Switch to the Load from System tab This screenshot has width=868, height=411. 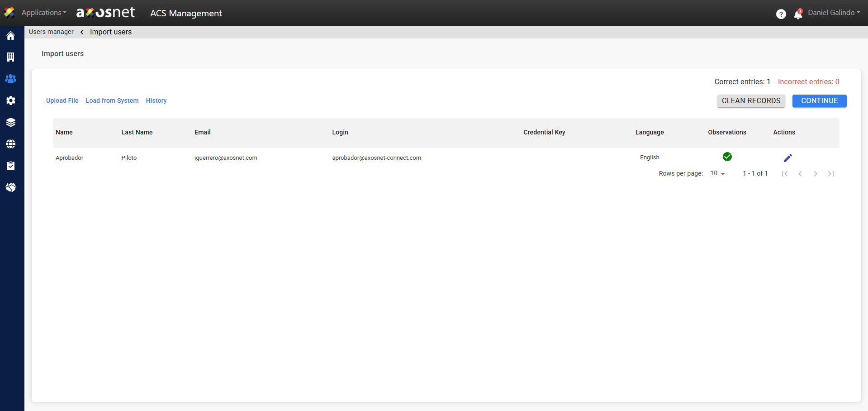coord(112,100)
